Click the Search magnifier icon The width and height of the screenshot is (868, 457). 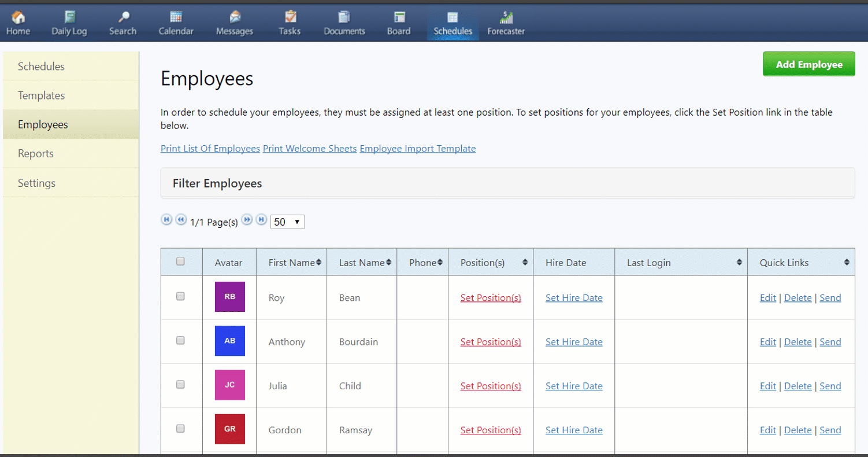[x=123, y=18]
